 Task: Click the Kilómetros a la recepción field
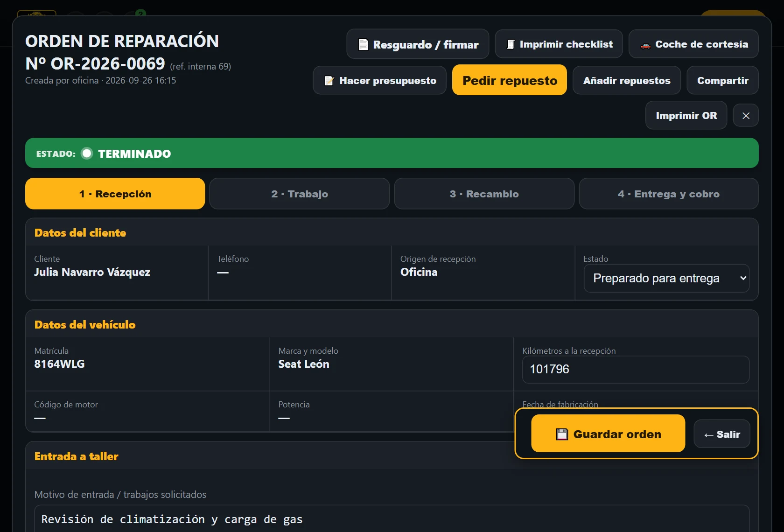click(x=636, y=370)
